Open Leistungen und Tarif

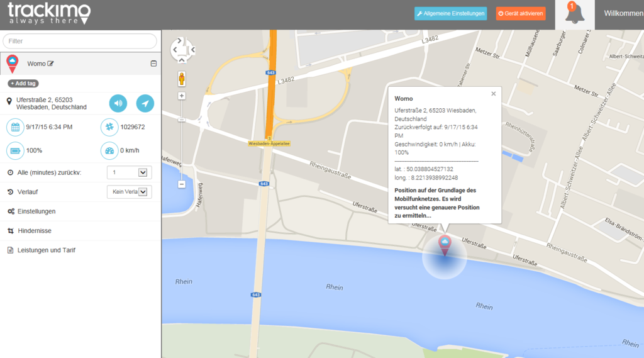click(47, 250)
